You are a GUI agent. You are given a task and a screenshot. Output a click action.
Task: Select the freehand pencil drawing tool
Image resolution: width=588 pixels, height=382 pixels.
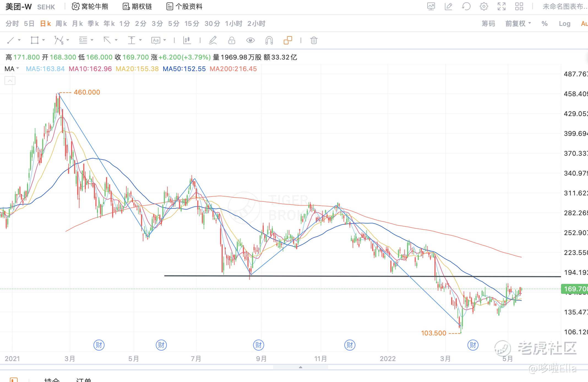pos(213,41)
